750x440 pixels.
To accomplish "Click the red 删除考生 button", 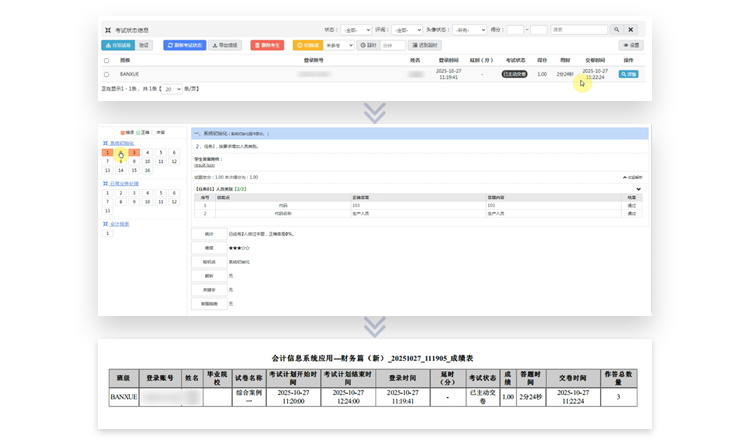I will point(267,45).
